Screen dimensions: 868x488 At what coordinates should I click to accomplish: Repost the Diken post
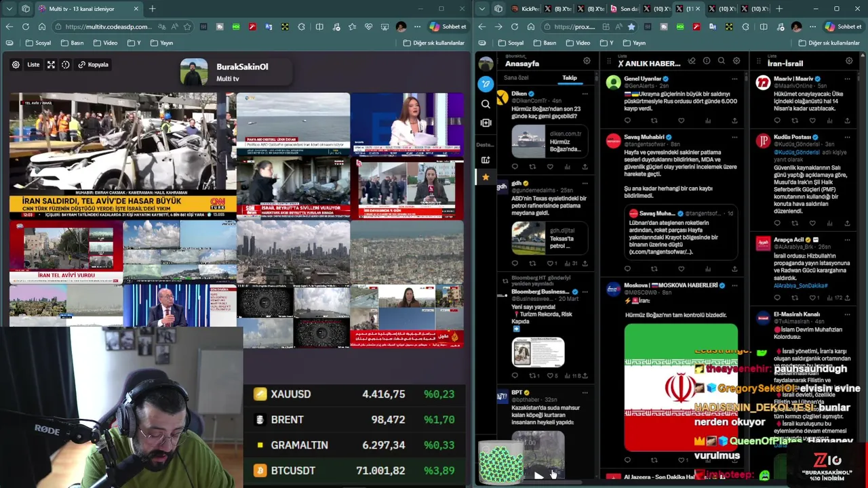pos(532,167)
